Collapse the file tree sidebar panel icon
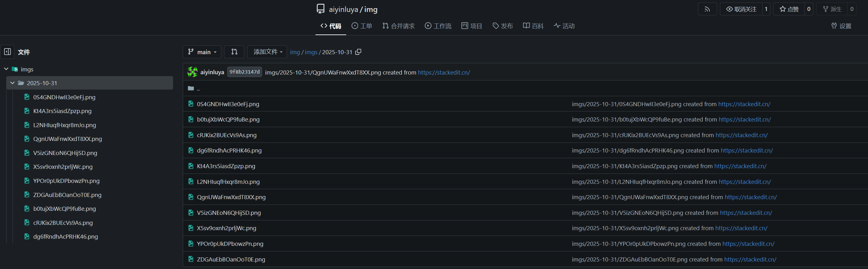Viewport: 868px width, 269px height. pos(8,52)
